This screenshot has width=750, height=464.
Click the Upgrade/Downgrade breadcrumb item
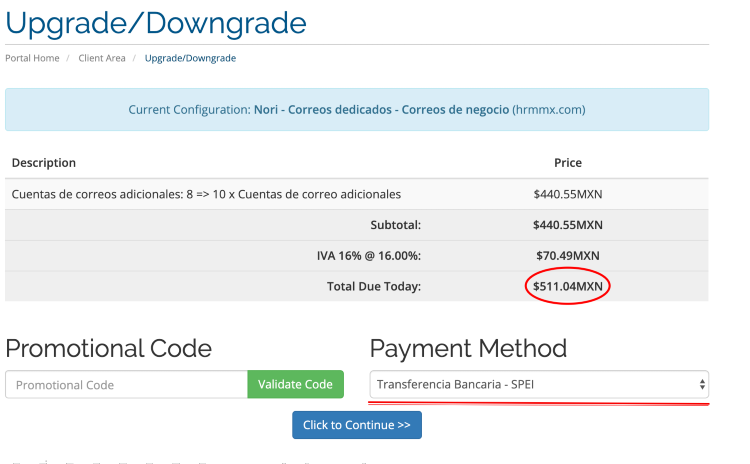190,58
